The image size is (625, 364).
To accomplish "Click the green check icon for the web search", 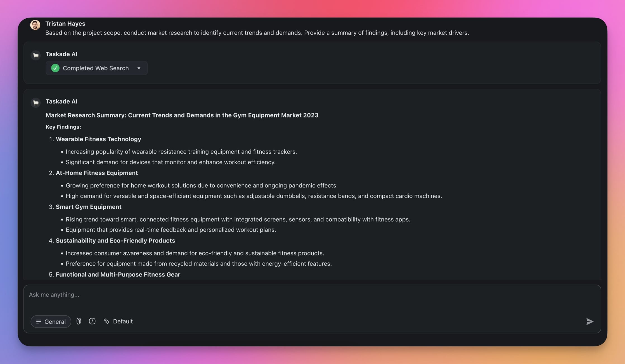I will [55, 68].
